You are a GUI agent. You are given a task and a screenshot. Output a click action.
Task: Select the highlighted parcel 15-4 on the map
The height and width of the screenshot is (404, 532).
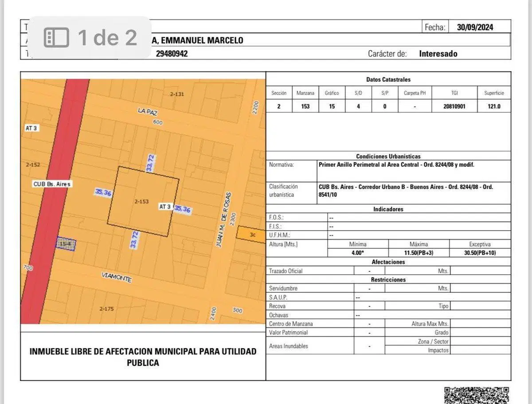pyautogui.click(x=66, y=245)
